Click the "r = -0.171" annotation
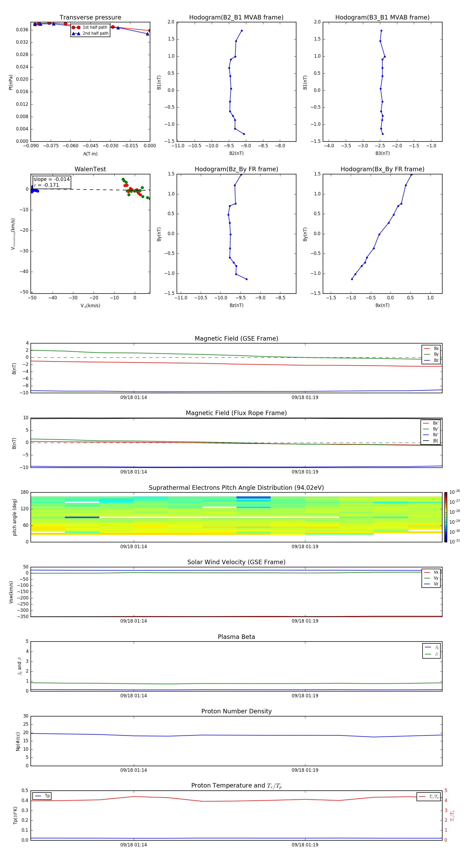The height and width of the screenshot is (868, 473). pyautogui.click(x=47, y=185)
